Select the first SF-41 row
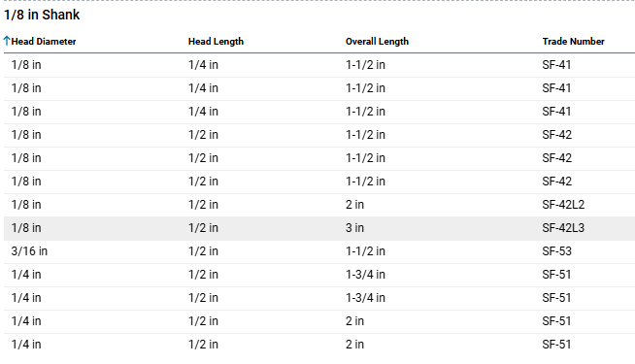 click(319, 65)
